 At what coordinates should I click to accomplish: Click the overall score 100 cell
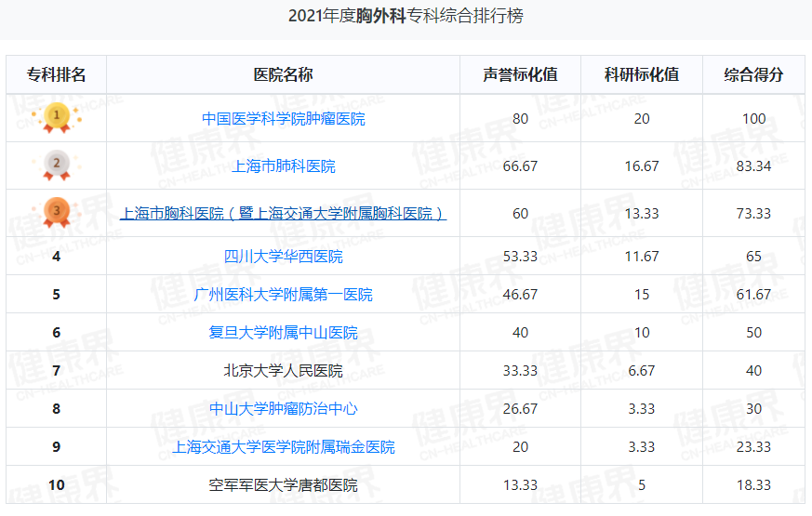[x=753, y=119]
